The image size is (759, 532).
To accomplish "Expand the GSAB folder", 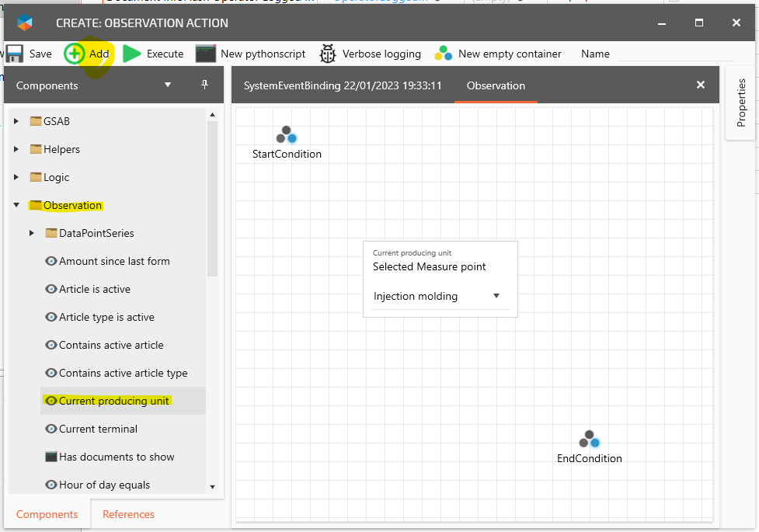I will click(17, 121).
